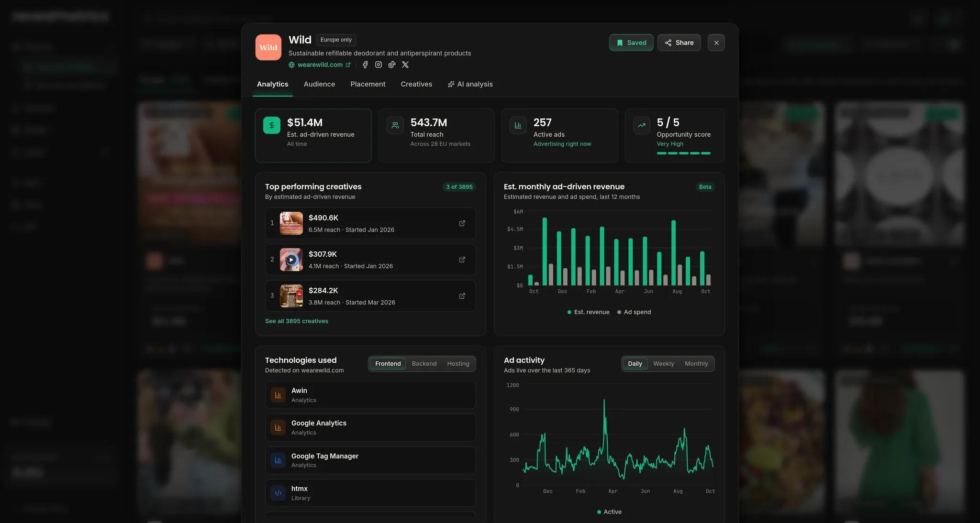Click the bar chart icon on Active ads card
The image size is (980, 523).
pyautogui.click(x=518, y=125)
